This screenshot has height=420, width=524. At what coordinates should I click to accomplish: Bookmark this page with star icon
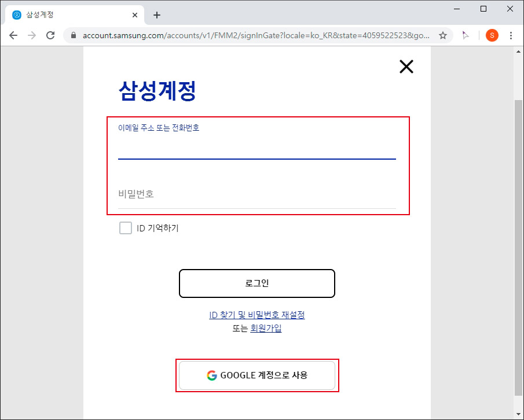[443, 35]
